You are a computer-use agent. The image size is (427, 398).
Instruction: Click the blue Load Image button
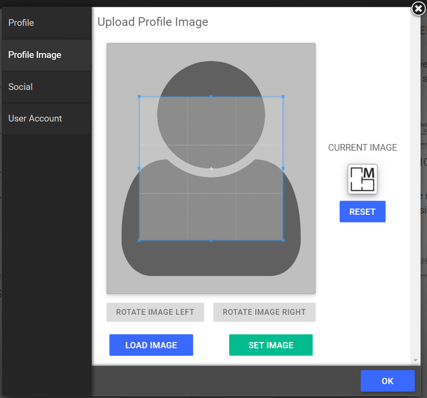point(151,345)
